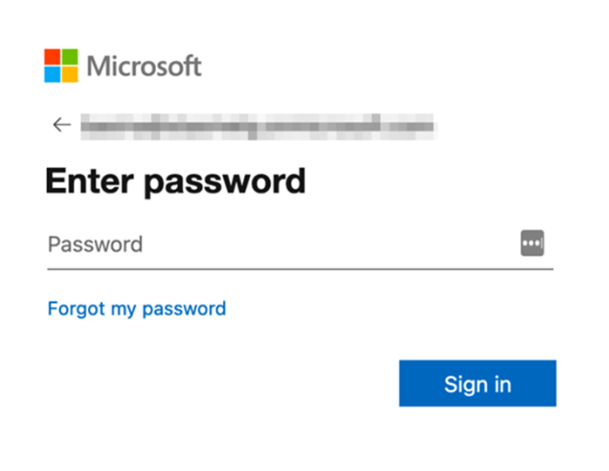Start password recovery via Forgot my password
This screenshot has width=609, height=471.
pos(137,308)
